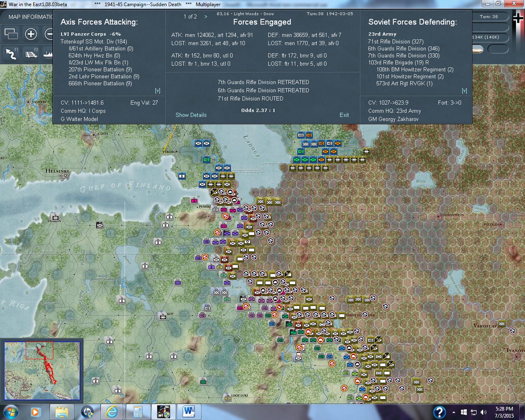Select 71st Rifle Division entry
Image resolution: width=525 pixels, height=420 pixels.
click(x=396, y=41)
